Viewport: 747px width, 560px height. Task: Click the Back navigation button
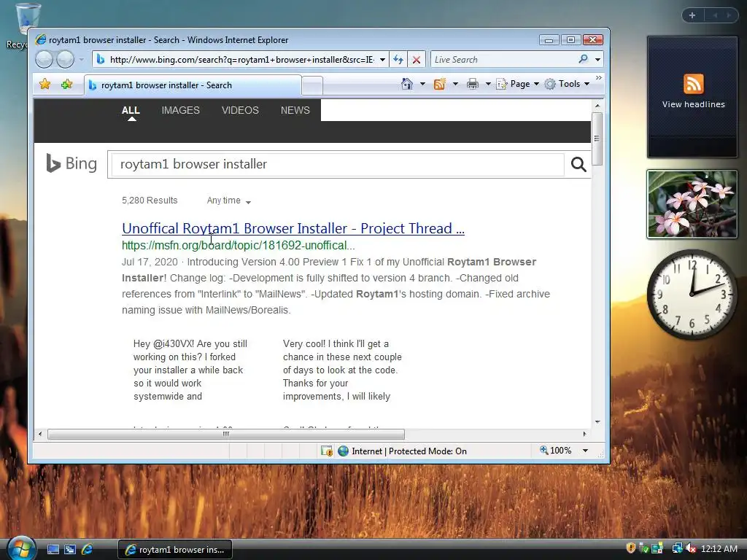44,60
